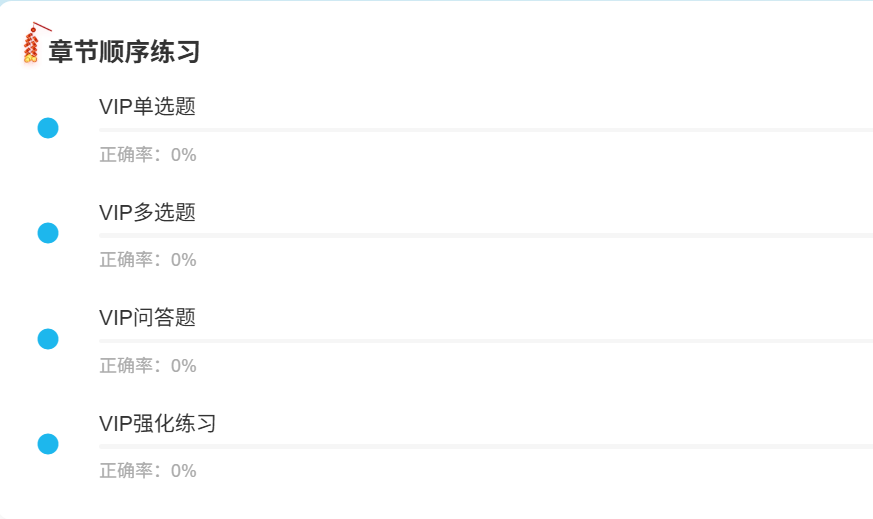
Task: Click the VIP多选题 progress bar
Action: 486,235
